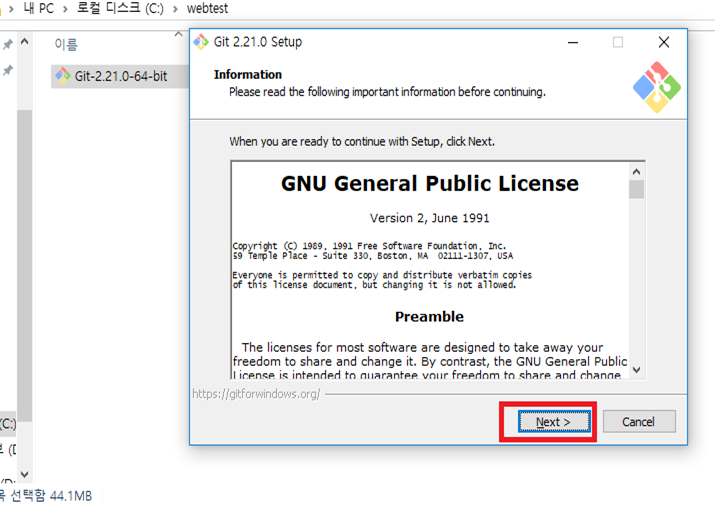This screenshot has height=506, width=715.
Task: Click 로컬 디스크 (C:) in the address path
Action: [x=120, y=8]
